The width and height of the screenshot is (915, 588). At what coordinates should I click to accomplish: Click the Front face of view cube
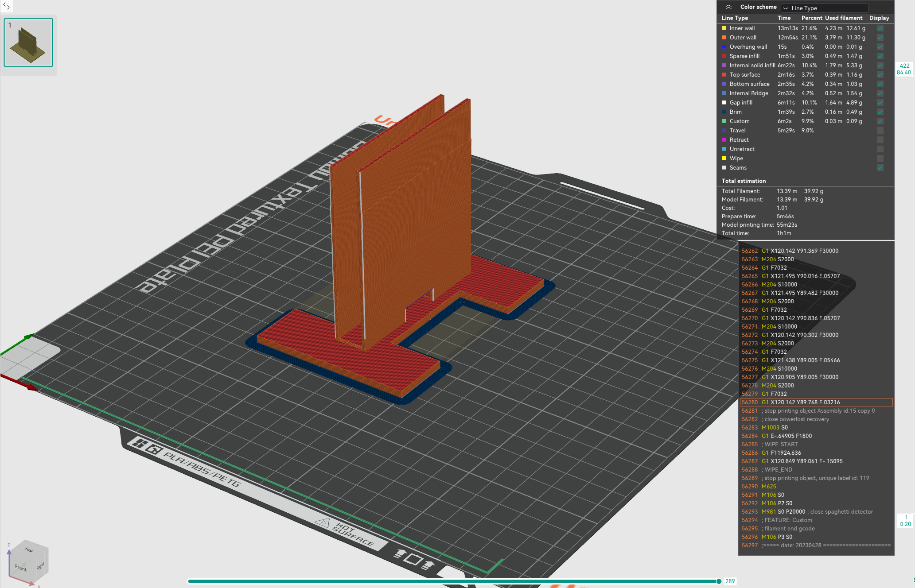click(21, 567)
